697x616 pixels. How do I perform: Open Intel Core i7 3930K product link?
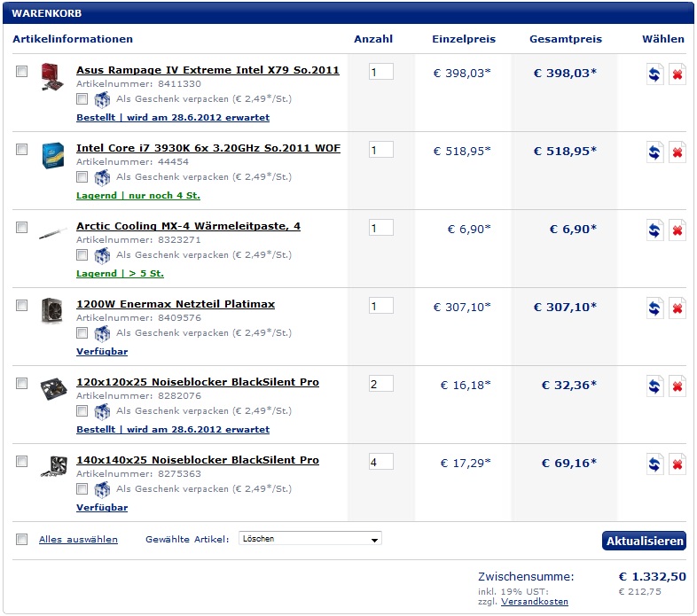pyautogui.click(x=208, y=148)
